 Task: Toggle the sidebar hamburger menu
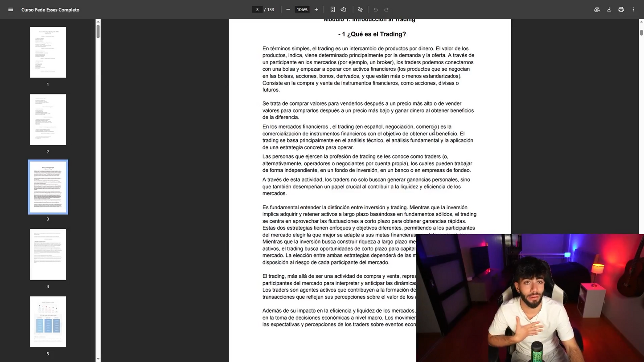[x=11, y=9]
